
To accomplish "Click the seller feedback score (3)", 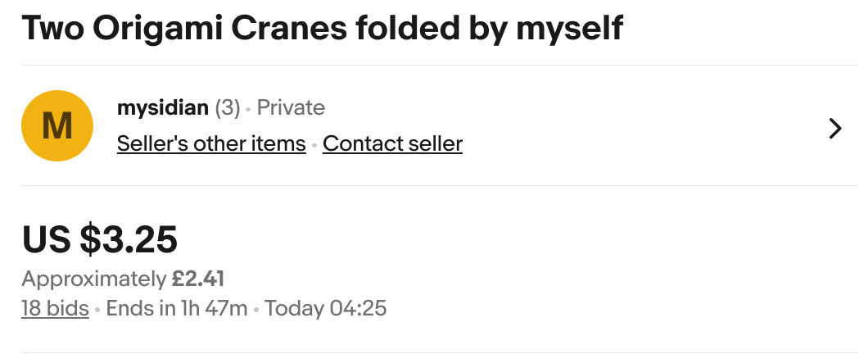I will point(228,107).
